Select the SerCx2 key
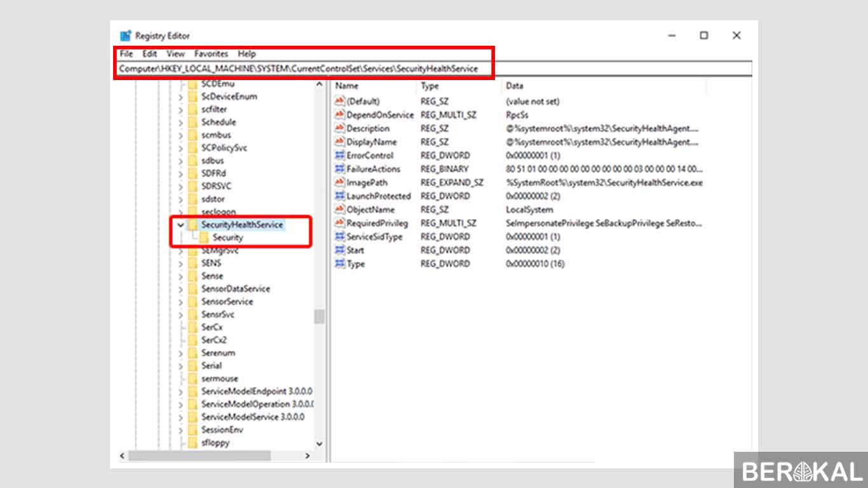This screenshot has height=488, width=868. [x=214, y=341]
